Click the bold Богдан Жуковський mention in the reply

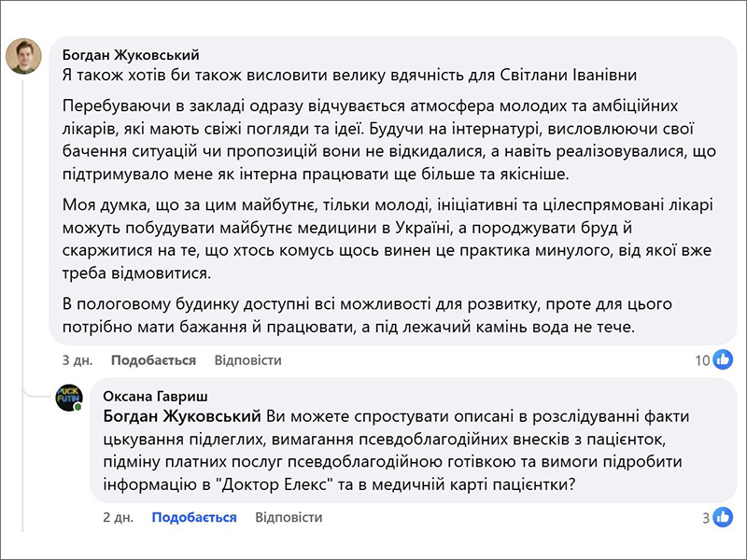click(183, 415)
